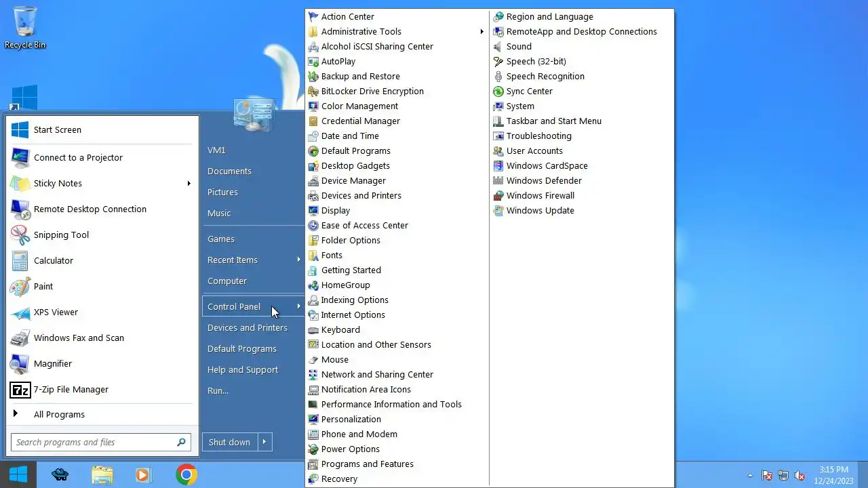This screenshot has height=488, width=868.
Task: Open Default Programs in the right Start pane
Action: pyautogui.click(x=242, y=348)
